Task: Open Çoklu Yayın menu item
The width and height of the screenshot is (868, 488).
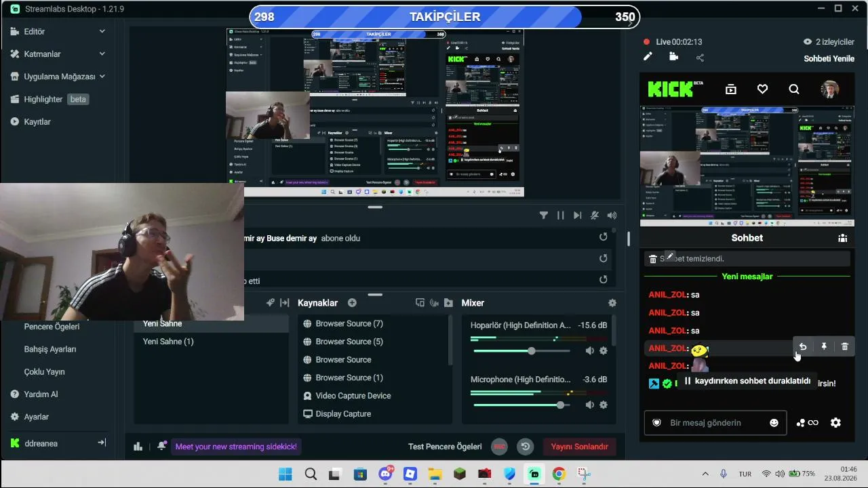Action: (44, 371)
